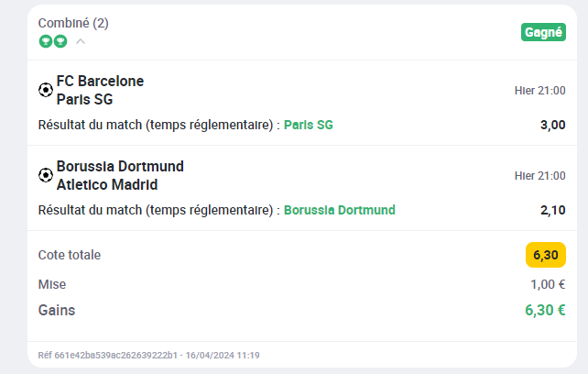Click the 2,10 odds value
Screen dimensions: 588x374
[553, 210]
